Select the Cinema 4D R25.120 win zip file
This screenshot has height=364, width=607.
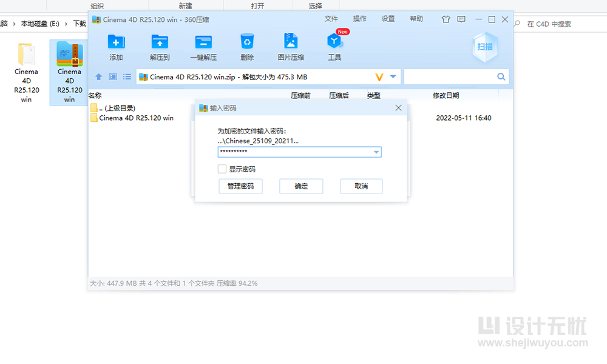tap(70, 72)
